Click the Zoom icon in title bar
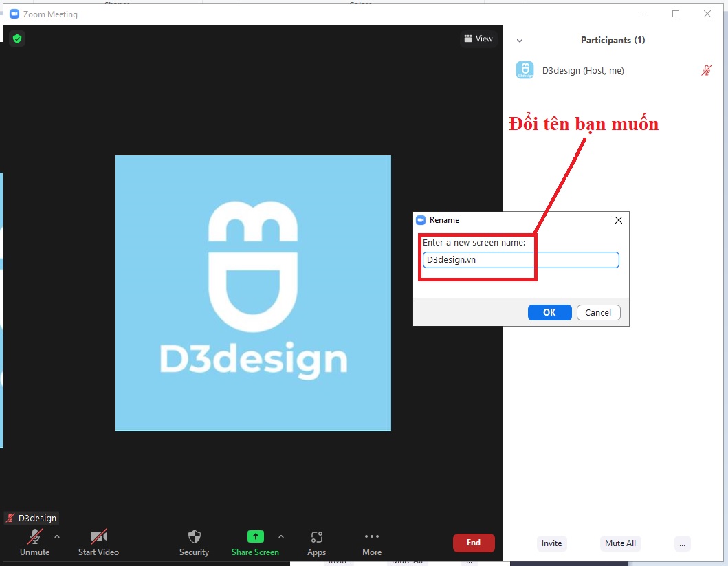 pos(14,14)
